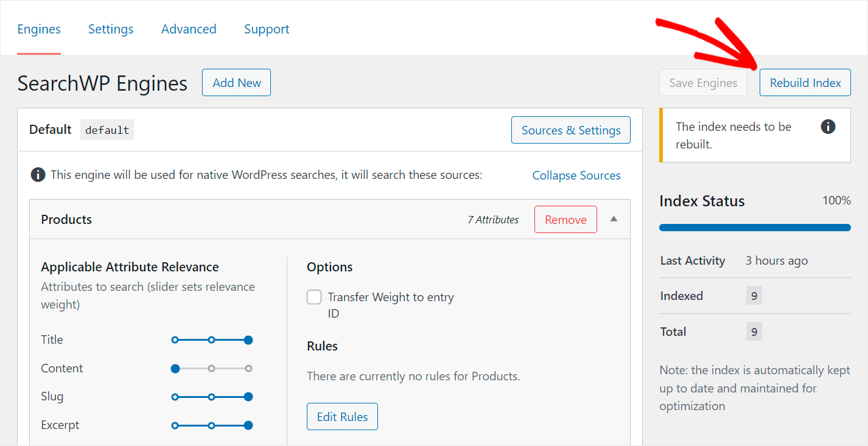Enable Transfer Weight to entry ID checkbox
The image size is (868, 446).
point(314,297)
